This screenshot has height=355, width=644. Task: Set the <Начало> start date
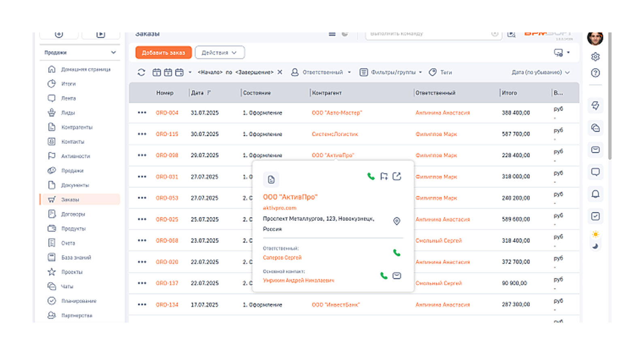tap(210, 72)
